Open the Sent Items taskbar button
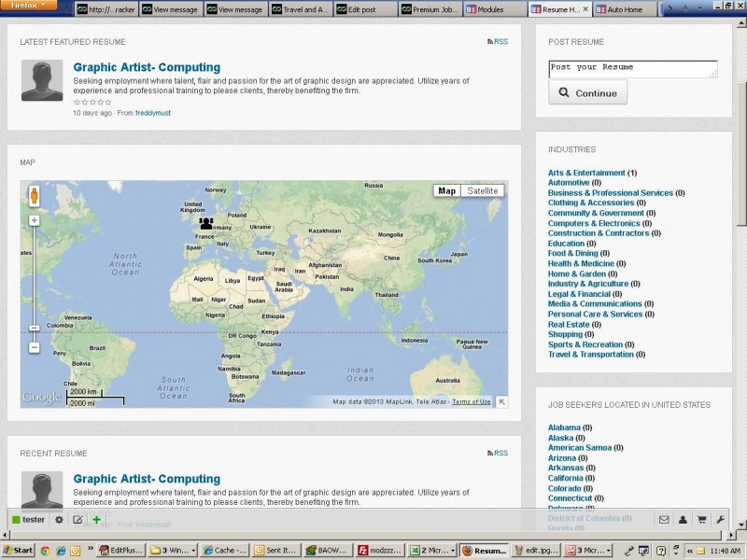This screenshot has height=560, width=747. coord(275,551)
